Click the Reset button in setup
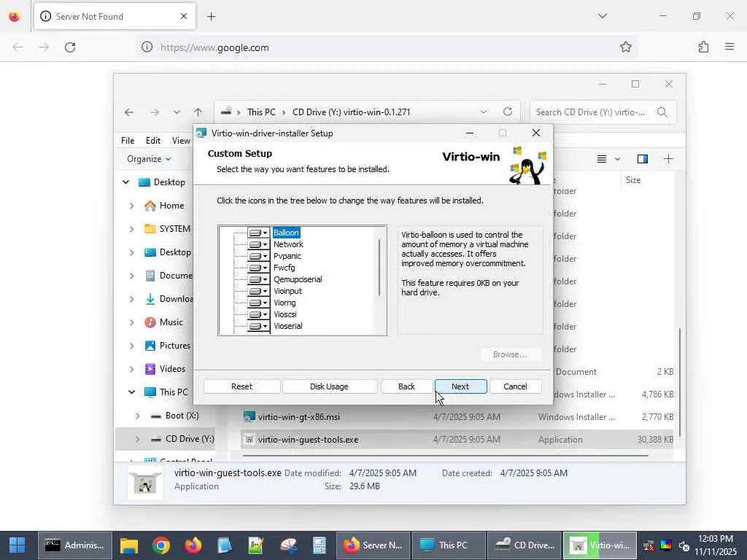The height and width of the screenshot is (560, 747). pyautogui.click(x=241, y=386)
